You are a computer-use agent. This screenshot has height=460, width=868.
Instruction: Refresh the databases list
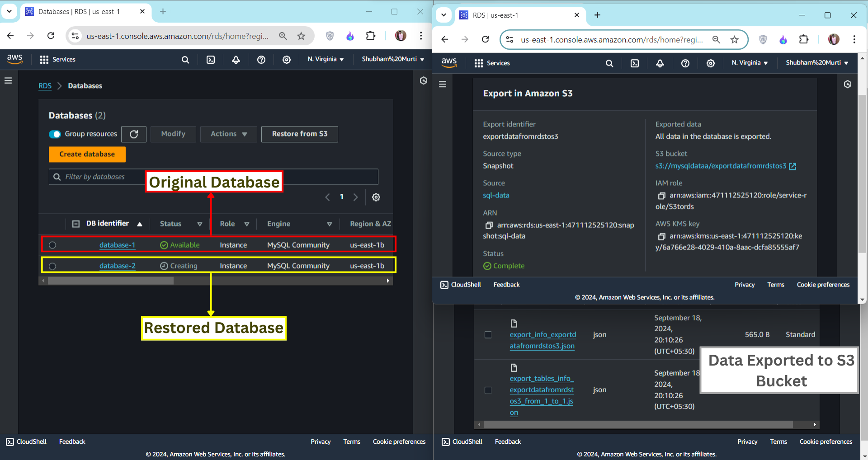(x=134, y=134)
